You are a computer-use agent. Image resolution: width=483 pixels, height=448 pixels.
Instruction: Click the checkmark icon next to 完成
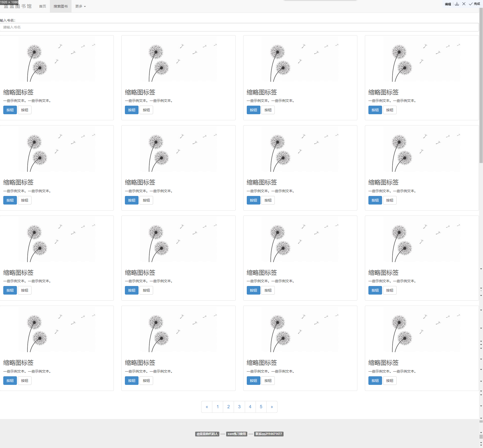[x=471, y=4]
